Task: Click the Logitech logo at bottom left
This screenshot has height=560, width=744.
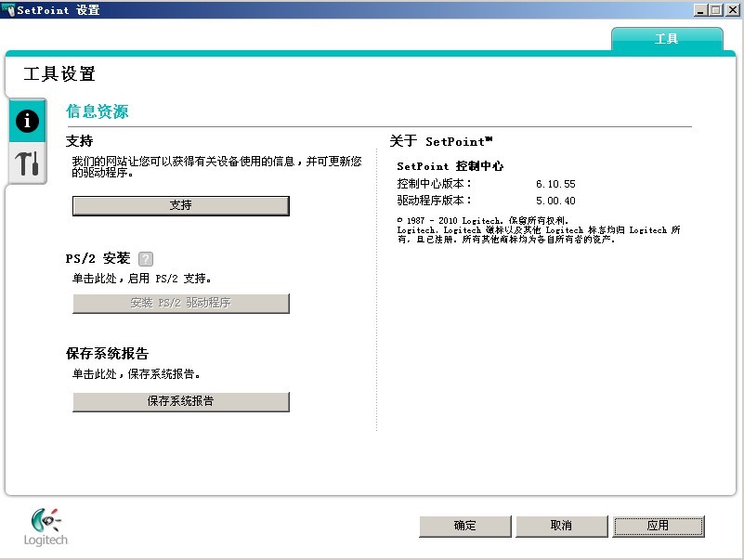Action: 44,527
